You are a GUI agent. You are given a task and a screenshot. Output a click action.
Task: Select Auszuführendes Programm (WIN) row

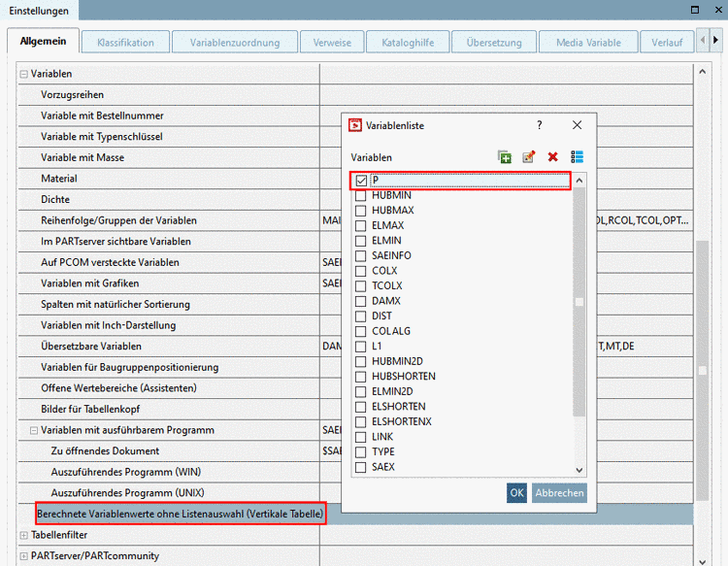click(x=355, y=472)
